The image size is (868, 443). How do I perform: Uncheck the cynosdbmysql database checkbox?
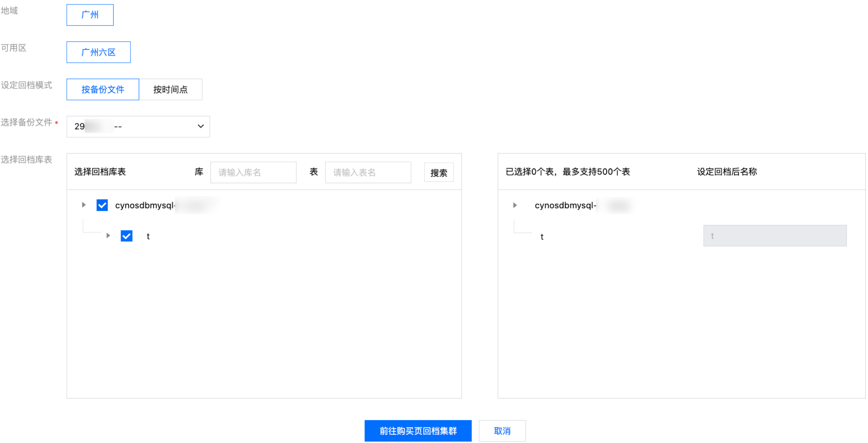point(102,205)
